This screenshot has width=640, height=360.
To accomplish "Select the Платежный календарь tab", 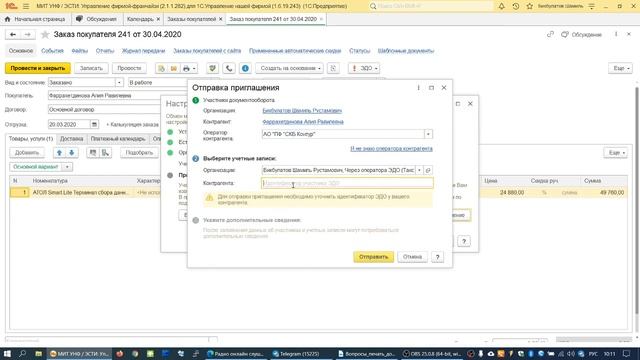I will [x=118, y=139].
